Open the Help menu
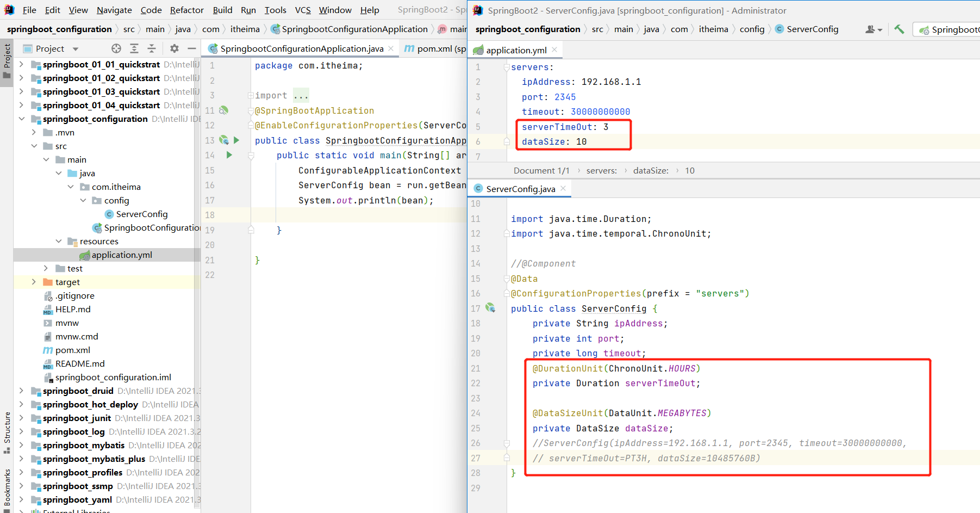Viewport: 980px width, 513px height. (x=370, y=10)
